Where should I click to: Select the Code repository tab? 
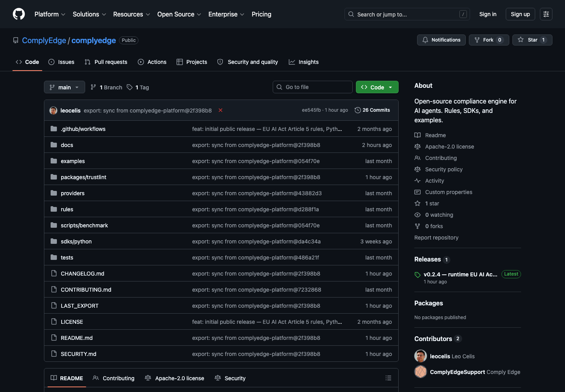pyautogui.click(x=27, y=62)
